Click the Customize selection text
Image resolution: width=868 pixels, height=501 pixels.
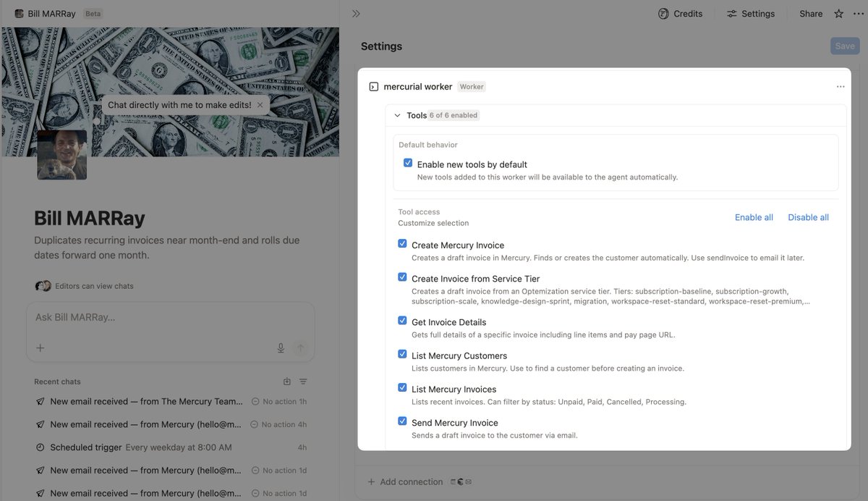(x=433, y=223)
